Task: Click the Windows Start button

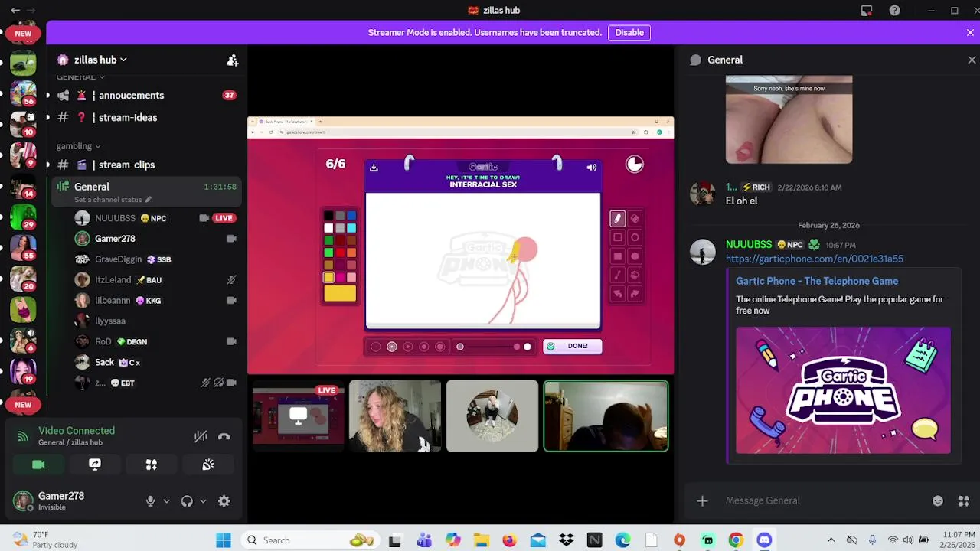Action: [x=223, y=540]
